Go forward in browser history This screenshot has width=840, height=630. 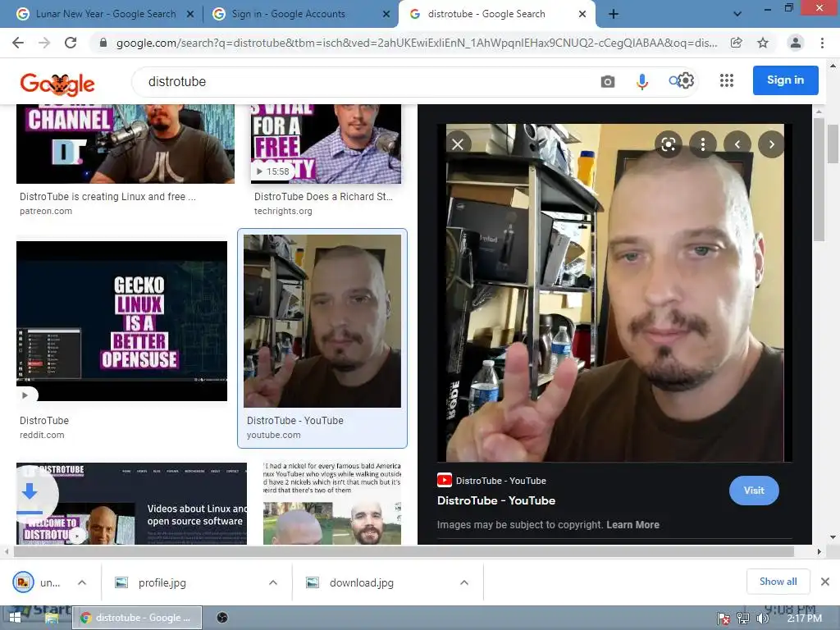[44, 43]
